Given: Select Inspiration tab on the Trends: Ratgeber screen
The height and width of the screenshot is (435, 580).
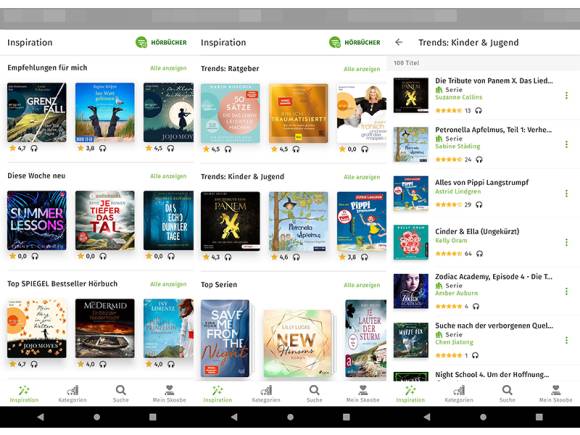Looking at the screenshot, I should pos(218,394).
